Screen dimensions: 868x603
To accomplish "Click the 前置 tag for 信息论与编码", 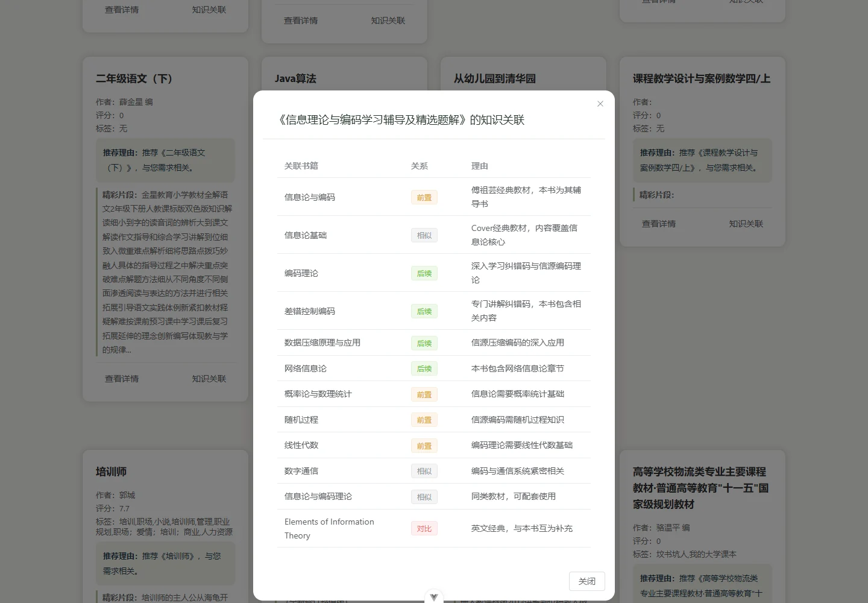I will (x=424, y=197).
